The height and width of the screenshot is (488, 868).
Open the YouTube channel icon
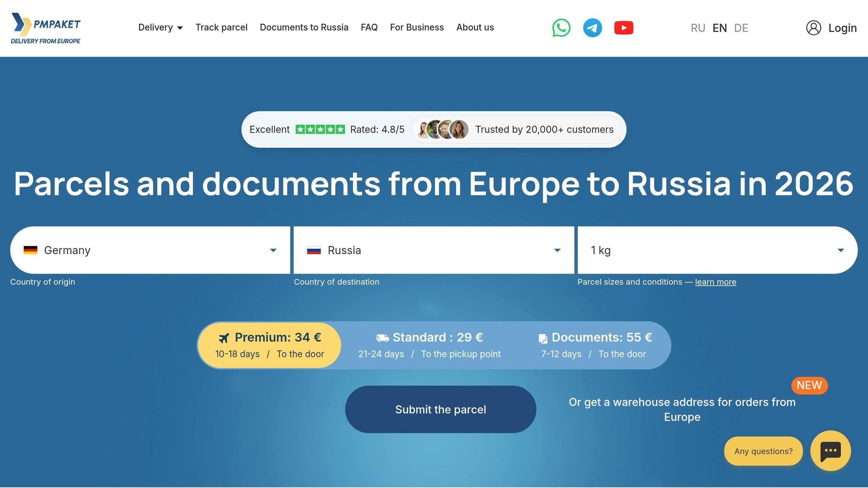[x=624, y=28]
